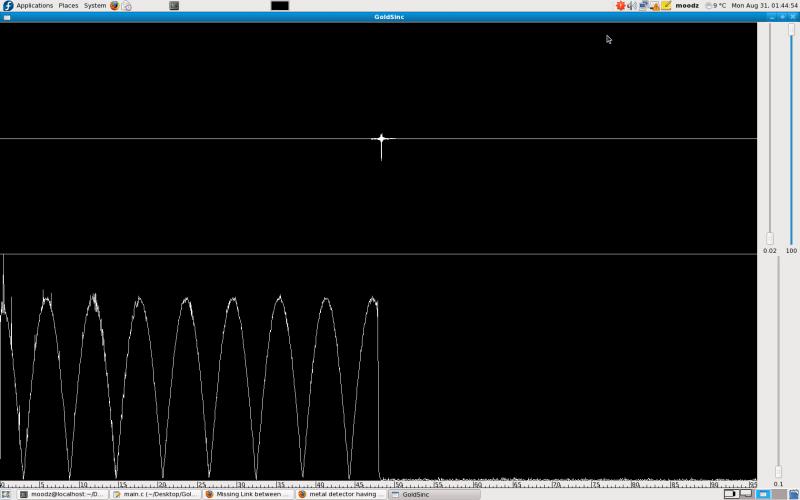Switch to moodz@localhost terminal window
The width and height of the screenshot is (800, 500).
62,494
